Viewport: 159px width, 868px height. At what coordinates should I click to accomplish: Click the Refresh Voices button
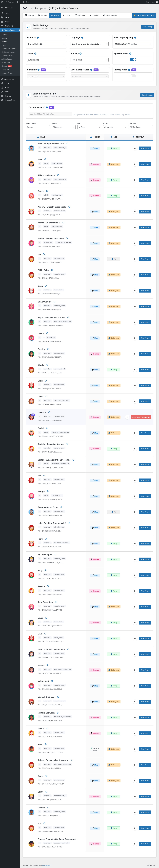147,95
